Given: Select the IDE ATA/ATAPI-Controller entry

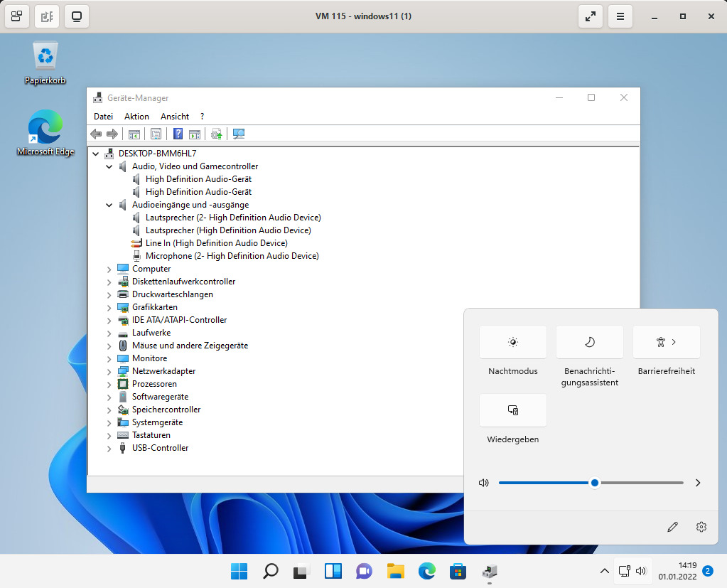Looking at the screenshot, I should coord(179,320).
